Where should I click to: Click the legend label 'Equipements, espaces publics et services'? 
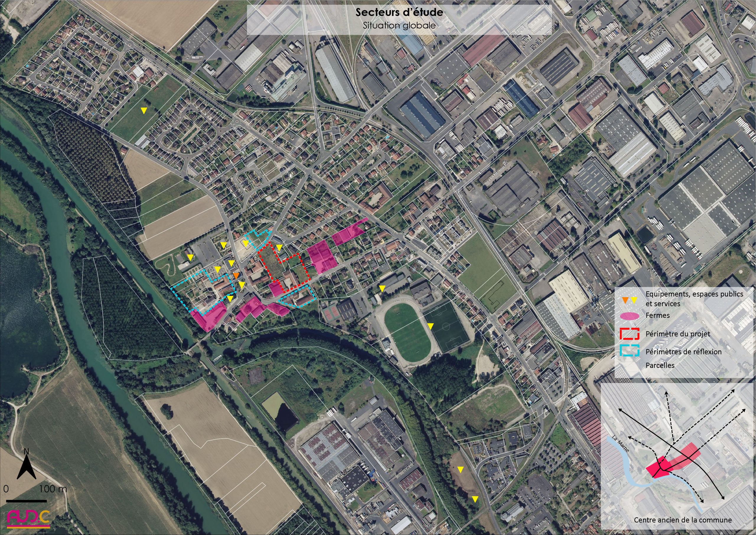pyautogui.click(x=694, y=298)
